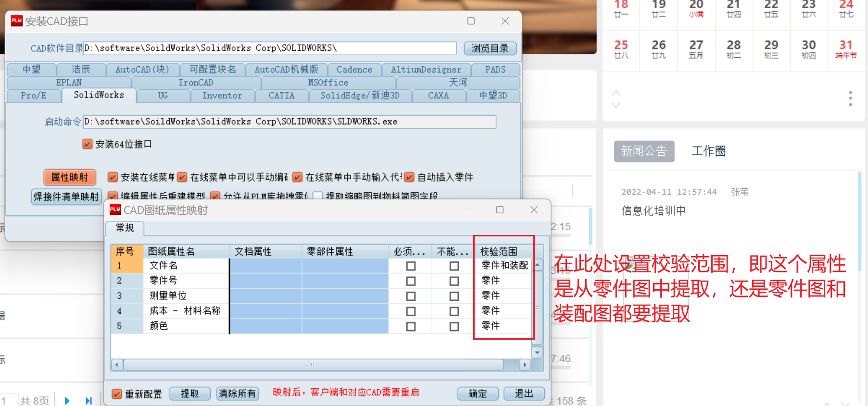Click the table's vertical scrollbar track
Image resolution: width=868 pixels, height=406 pixels.
click(x=538, y=308)
